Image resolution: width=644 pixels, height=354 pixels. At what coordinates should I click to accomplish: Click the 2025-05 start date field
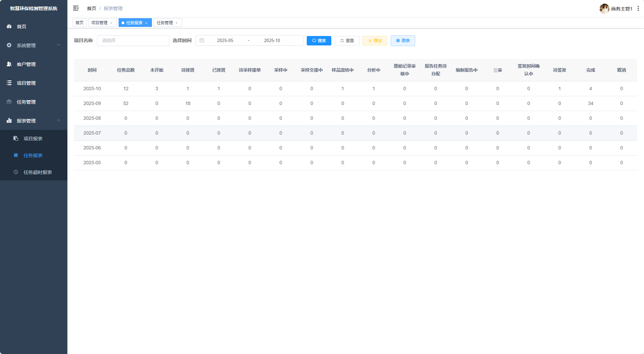click(x=225, y=40)
